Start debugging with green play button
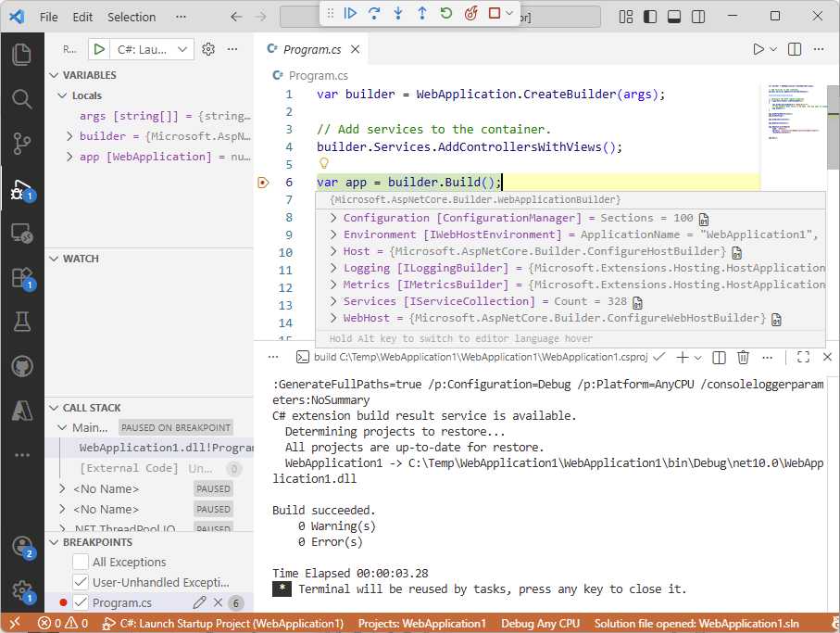Screen dimensions: 840x633 coord(99,49)
